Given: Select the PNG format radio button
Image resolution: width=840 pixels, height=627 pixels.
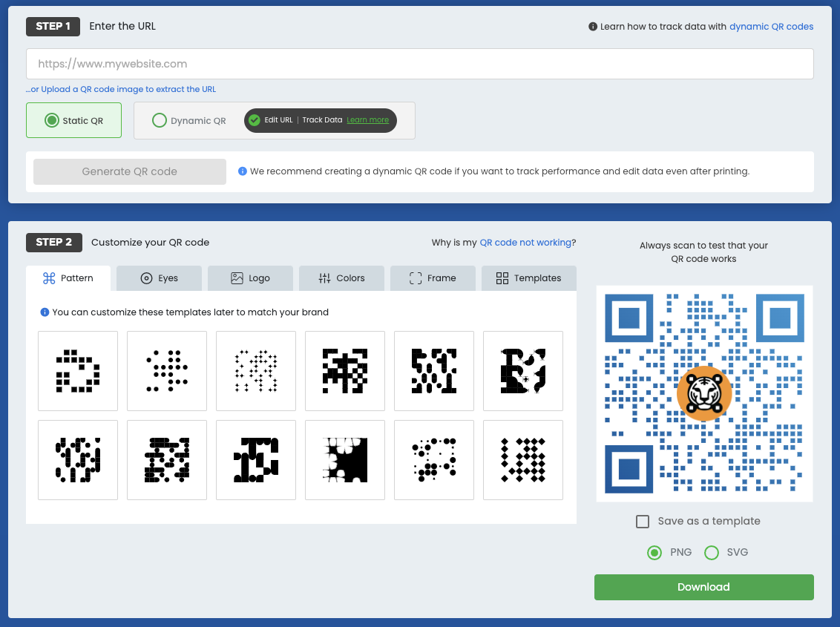Looking at the screenshot, I should pos(654,553).
